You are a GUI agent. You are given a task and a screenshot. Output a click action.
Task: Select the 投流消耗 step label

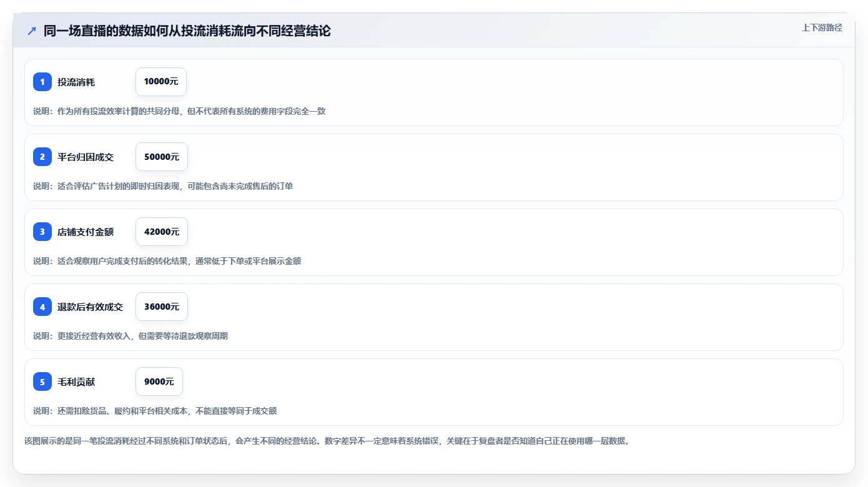click(76, 82)
